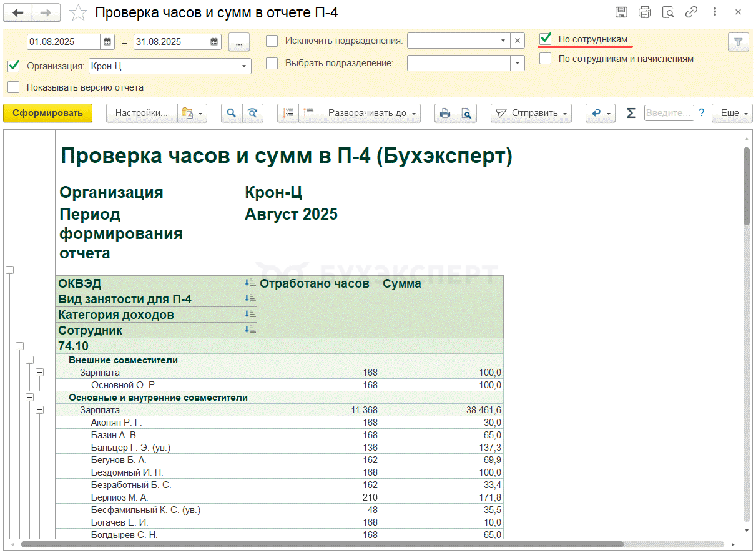Screen dimensions: 756x553
Task: Collapse the 74.10 ОКВЭД group
Action: pos(19,346)
